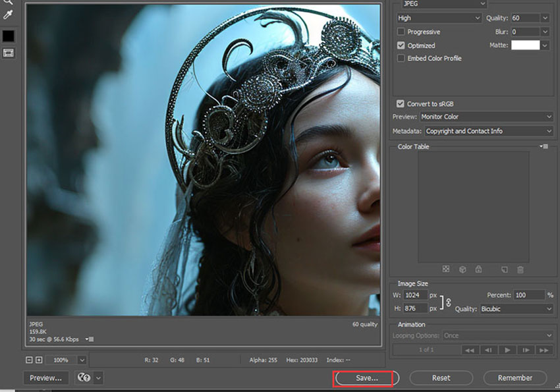Click the '60 quality' preview annotation
560x392 pixels.
pyautogui.click(x=364, y=324)
